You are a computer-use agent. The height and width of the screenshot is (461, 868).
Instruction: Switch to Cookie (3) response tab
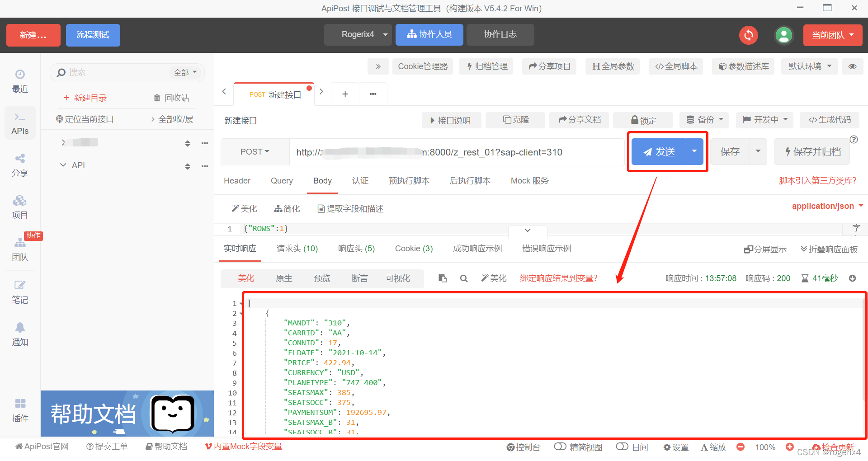(414, 249)
